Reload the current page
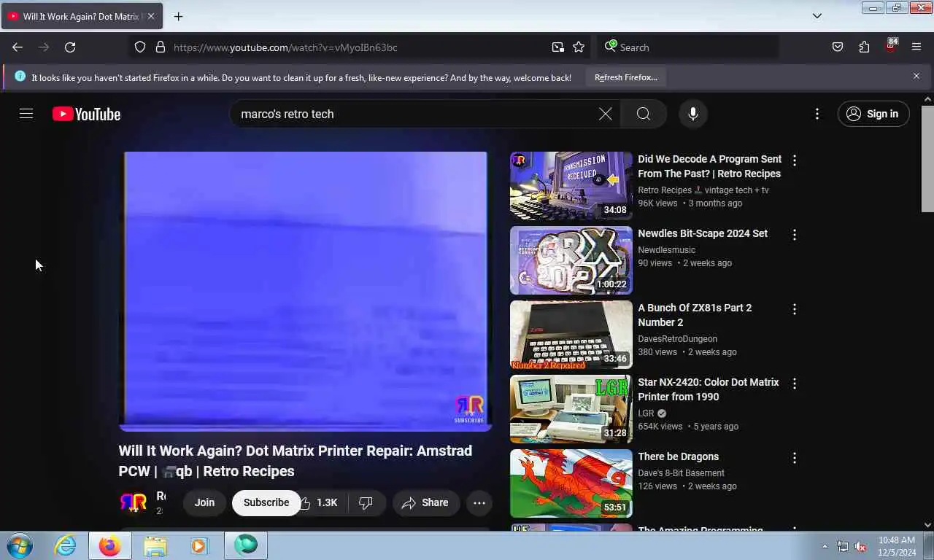Screen dimensions: 934x560 70,47
